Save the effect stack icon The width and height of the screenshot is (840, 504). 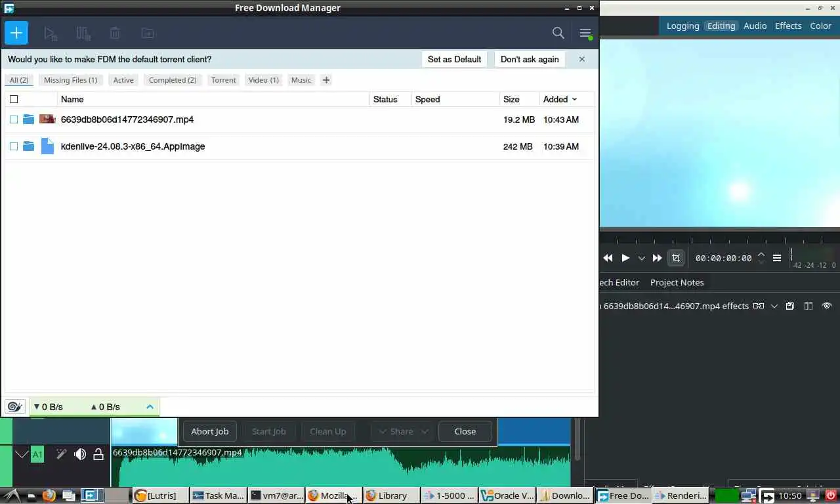[790, 306]
